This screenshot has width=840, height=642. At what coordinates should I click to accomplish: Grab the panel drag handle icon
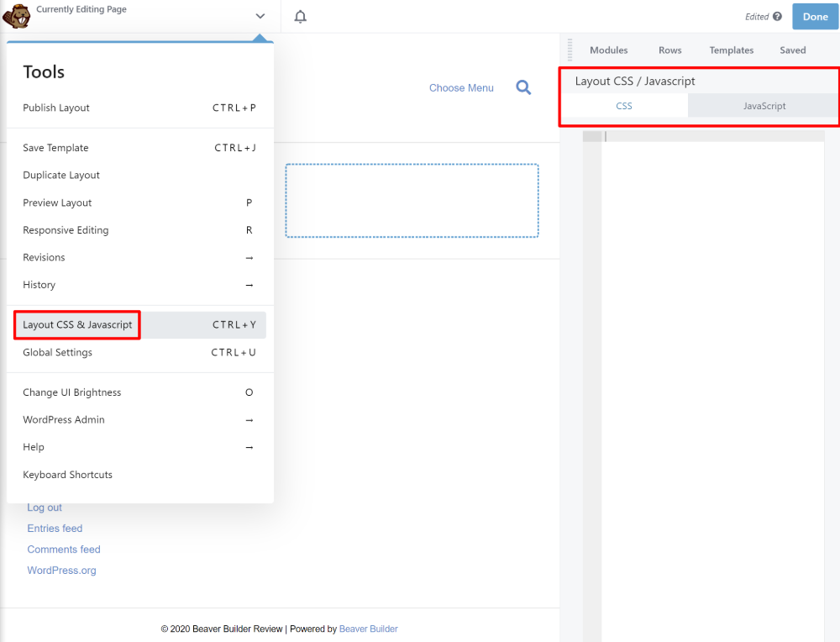pyautogui.click(x=570, y=50)
